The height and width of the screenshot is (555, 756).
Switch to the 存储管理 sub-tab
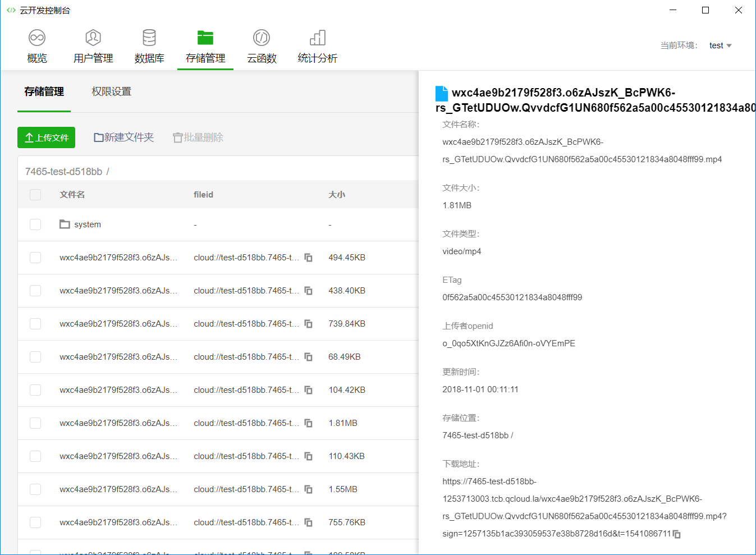(44, 91)
